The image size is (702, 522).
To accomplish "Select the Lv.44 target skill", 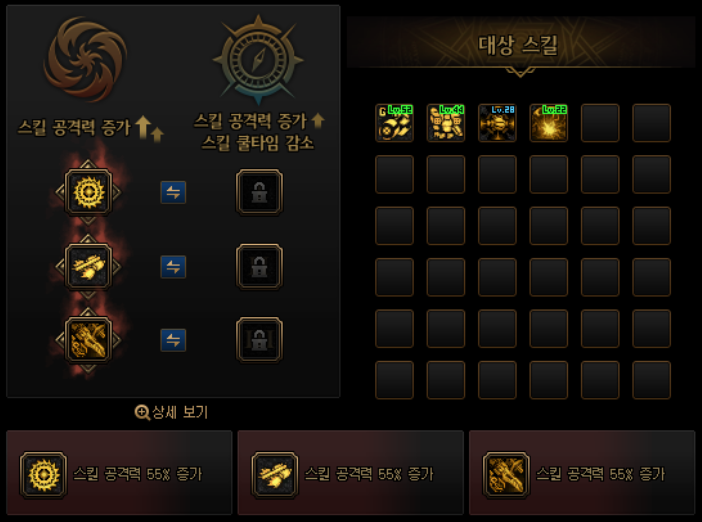I will (446, 123).
